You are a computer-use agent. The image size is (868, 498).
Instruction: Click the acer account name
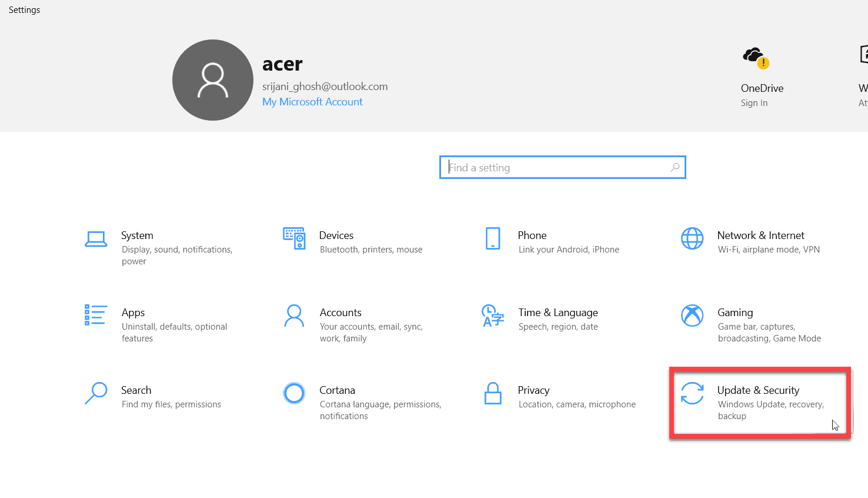282,64
